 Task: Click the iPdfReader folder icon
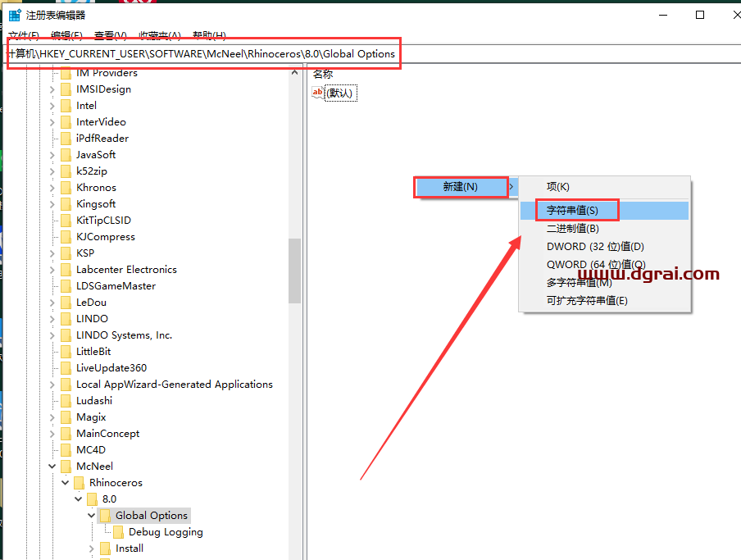coord(66,139)
